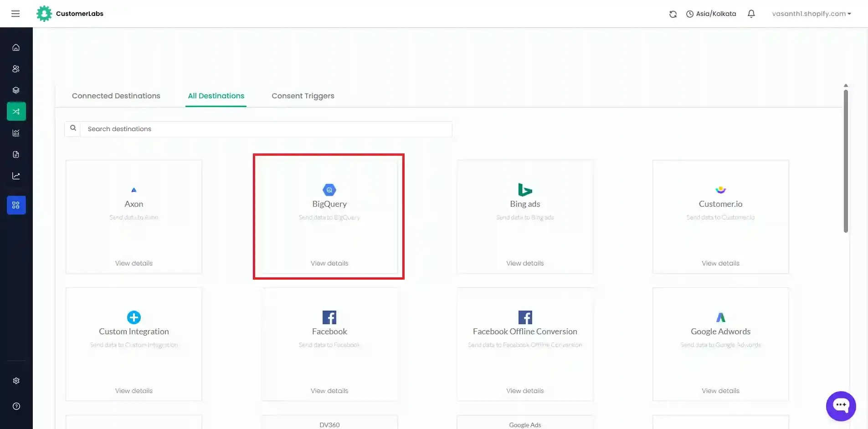The width and height of the screenshot is (868, 429).
Task: Click the Custom Integration plus icon
Action: point(134,317)
